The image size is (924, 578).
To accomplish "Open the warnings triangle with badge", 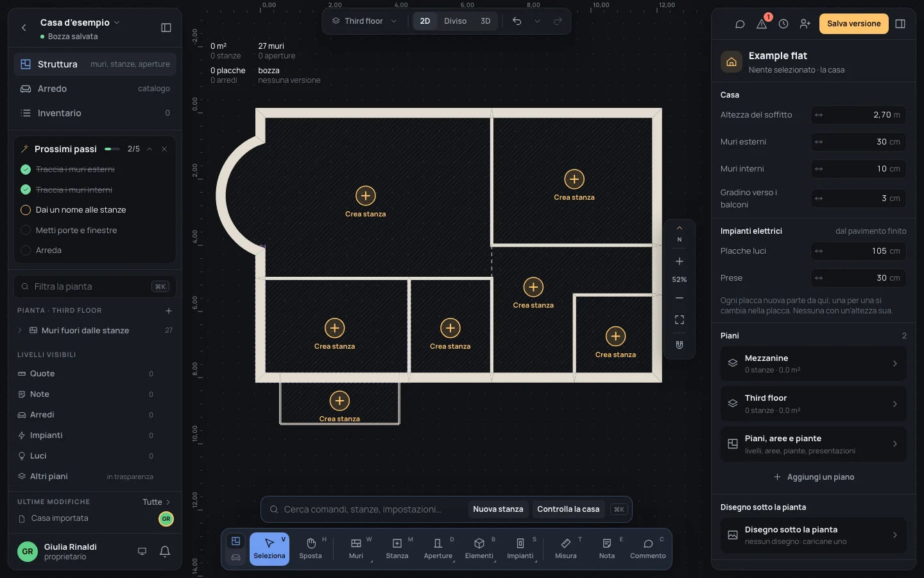I will pyautogui.click(x=762, y=24).
